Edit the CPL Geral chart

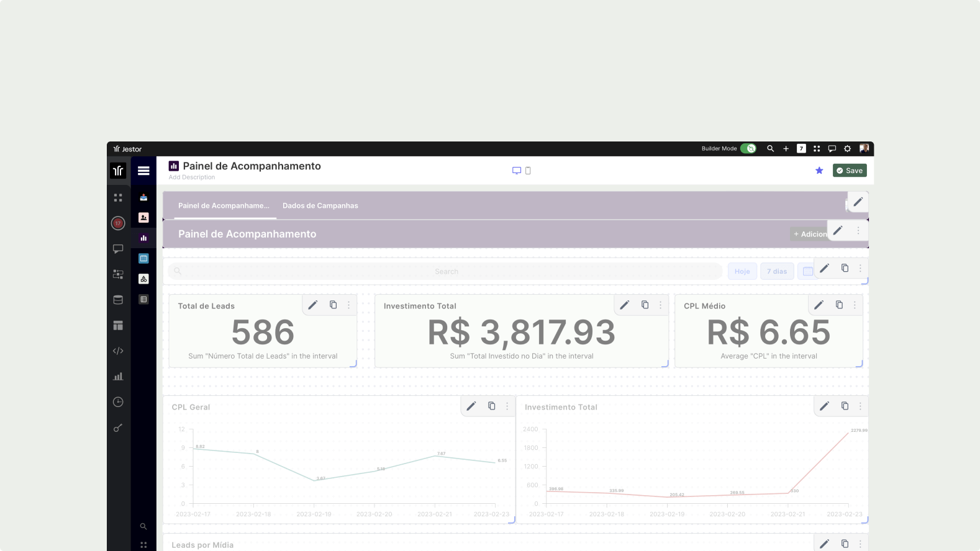click(471, 406)
